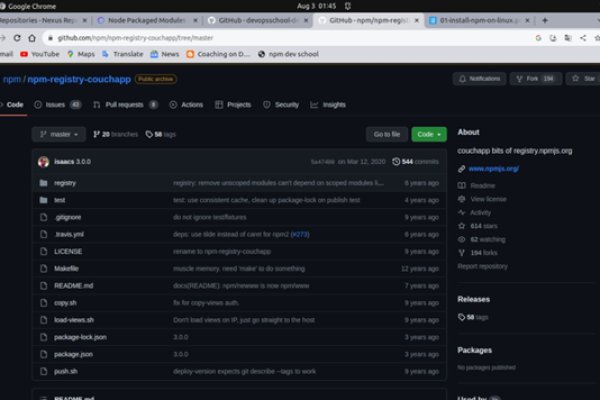
Task: Open Google icon in the address bar
Action: click(538, 38)
